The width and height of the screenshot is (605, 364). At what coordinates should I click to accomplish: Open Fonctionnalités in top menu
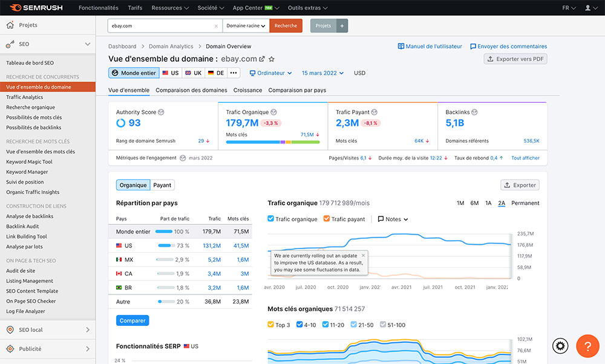[x=99, y=8]
